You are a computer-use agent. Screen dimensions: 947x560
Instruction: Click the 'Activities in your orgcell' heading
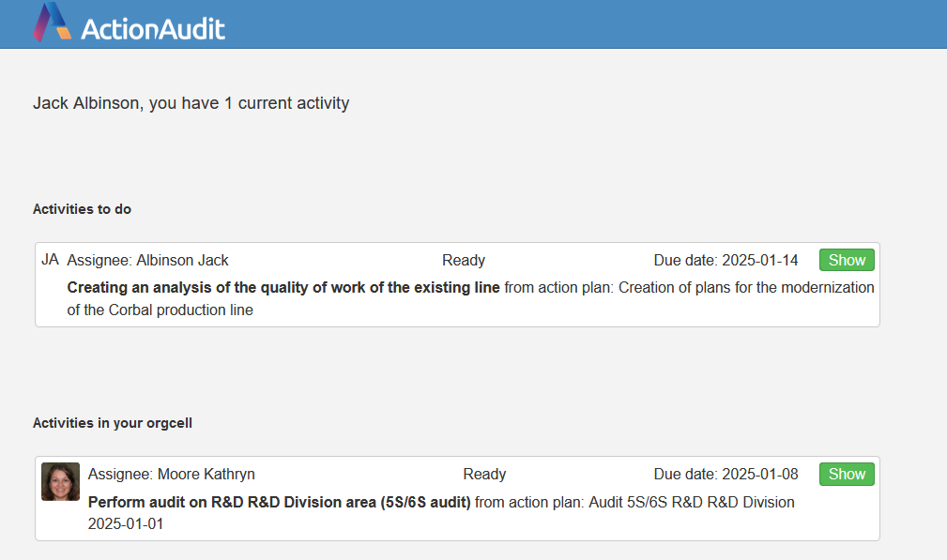point(113,423)
